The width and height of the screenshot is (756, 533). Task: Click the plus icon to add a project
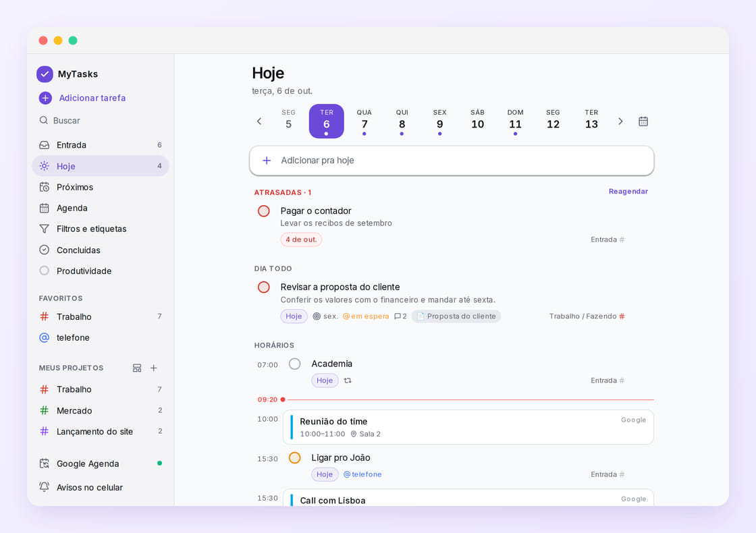(154, 368)
